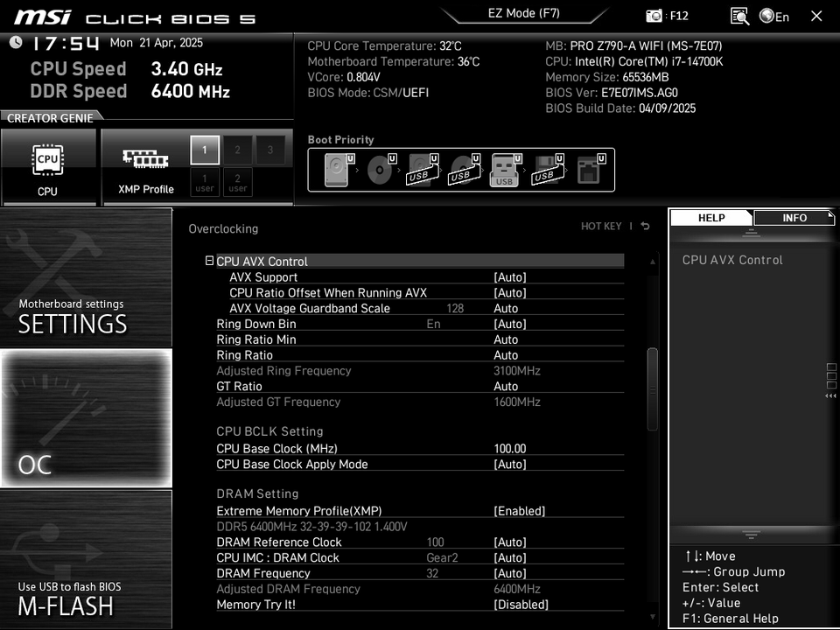This screenshot has height=630, width=840.
Task: Select the USB floppy boot device icon
Action: pos(548,170)
